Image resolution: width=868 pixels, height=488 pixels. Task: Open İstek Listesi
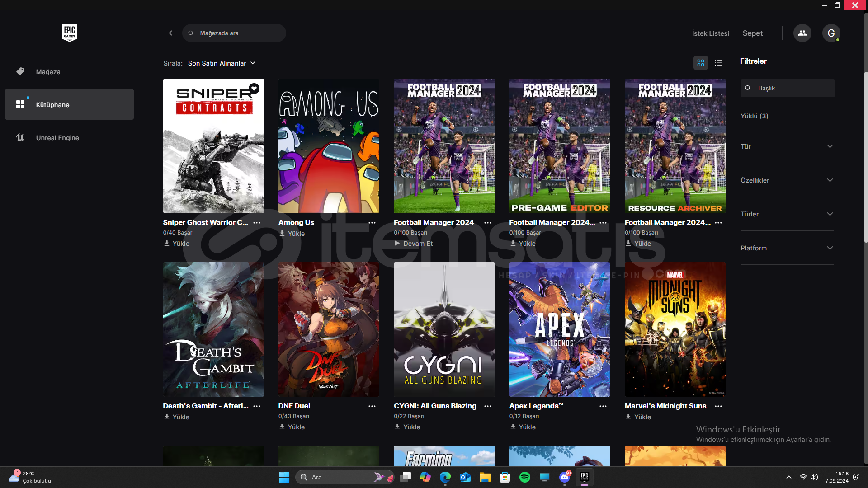click(710, 33)
